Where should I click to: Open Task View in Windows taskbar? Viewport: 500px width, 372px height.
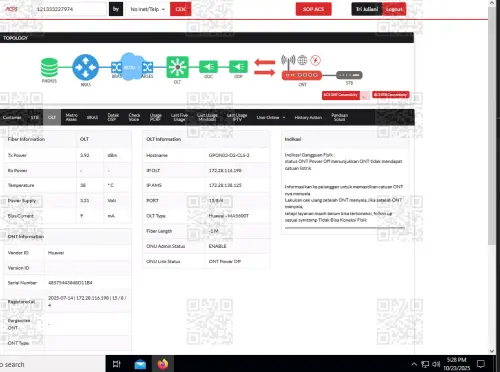click(117, 364)
